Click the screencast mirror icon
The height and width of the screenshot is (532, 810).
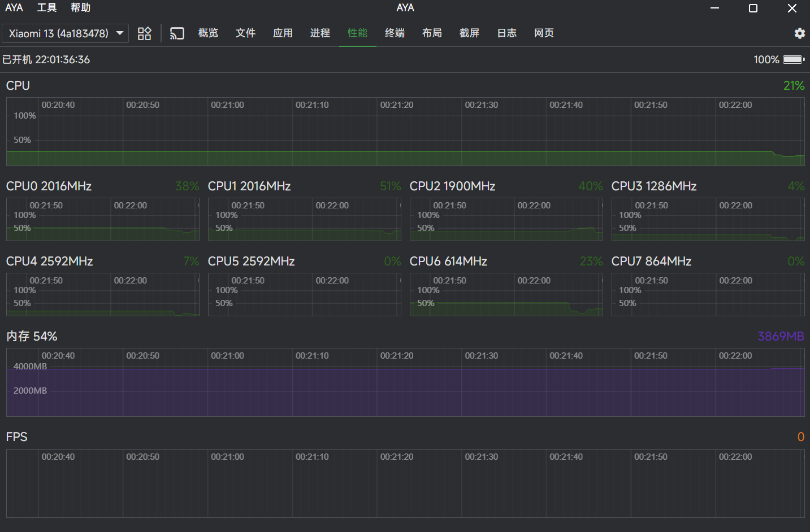point(177,33)
